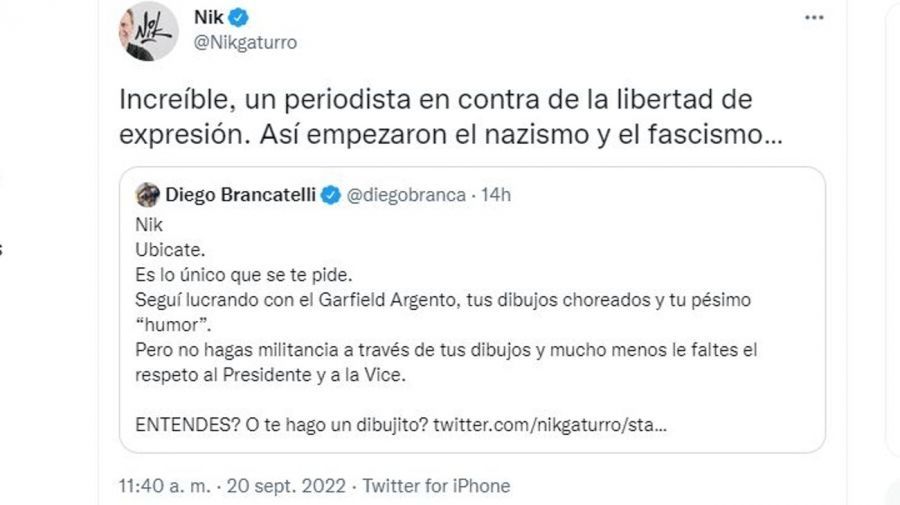Screen dimensions: 900x505
Task: Click the ENTENDES? O te hago line
Action: pyautogui.click(x=280, y=425)
